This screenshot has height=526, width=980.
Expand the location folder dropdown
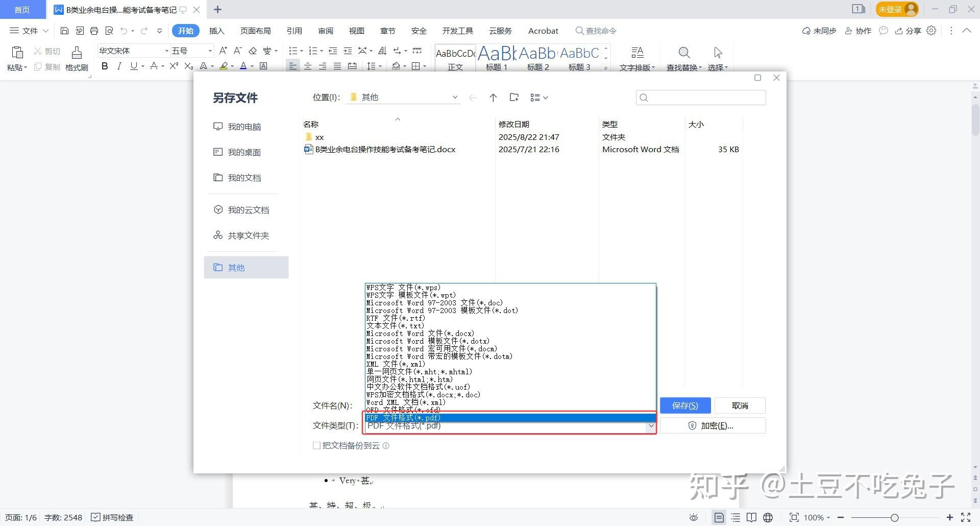[455, 98]
